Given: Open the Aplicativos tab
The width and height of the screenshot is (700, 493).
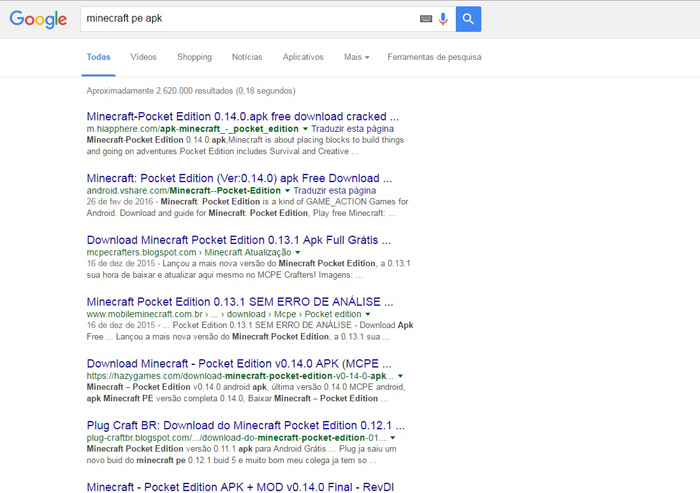Looking at the screenshot, I should click(303, 57).
